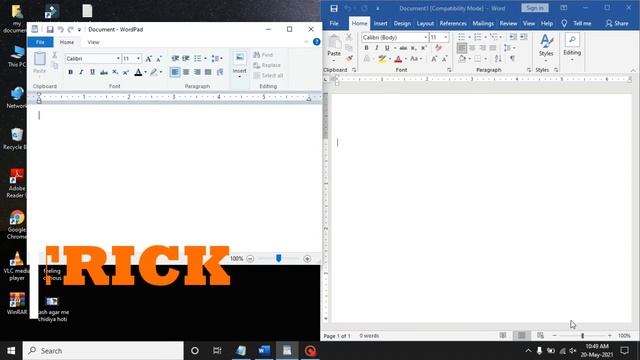Open WordPad's line spacing dropdown

tap(217, 58)
